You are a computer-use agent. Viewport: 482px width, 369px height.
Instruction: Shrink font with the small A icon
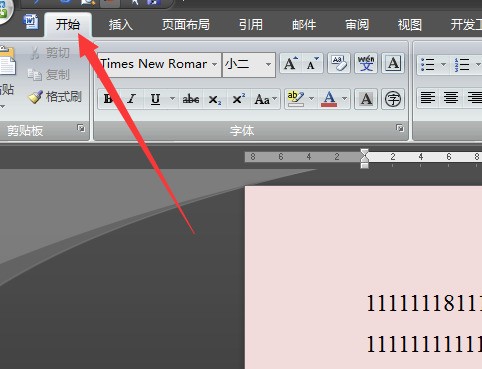312,63
